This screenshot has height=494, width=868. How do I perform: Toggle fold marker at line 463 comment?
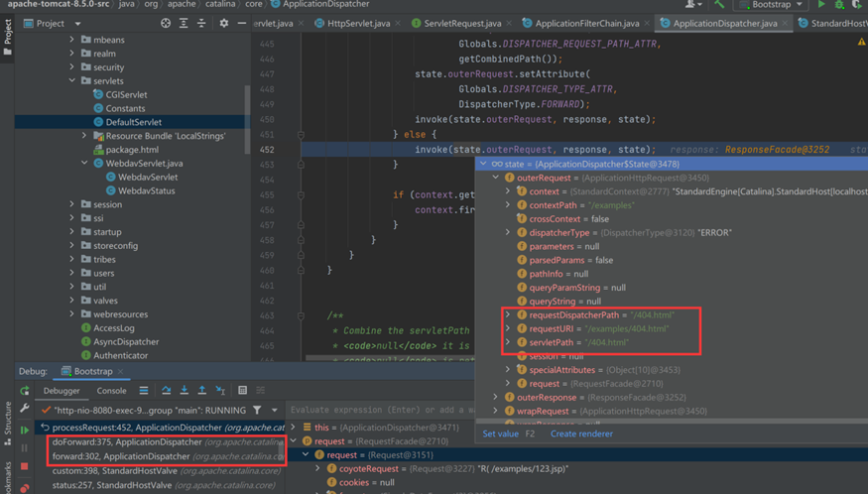[x=301, y=315]
